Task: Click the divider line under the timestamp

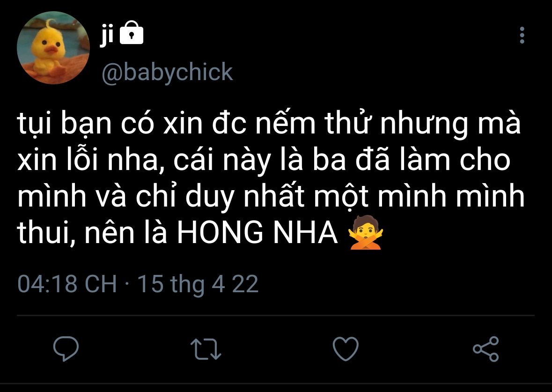Action: pyautogui.click(x=276, y=315)
